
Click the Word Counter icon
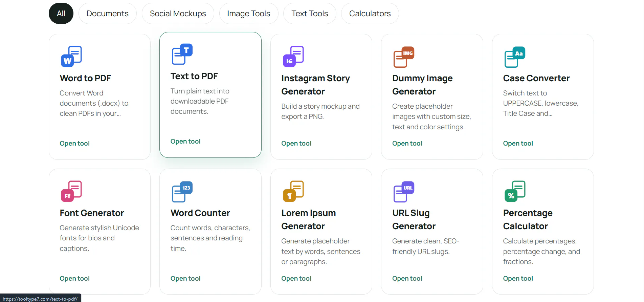click(182, 192)
